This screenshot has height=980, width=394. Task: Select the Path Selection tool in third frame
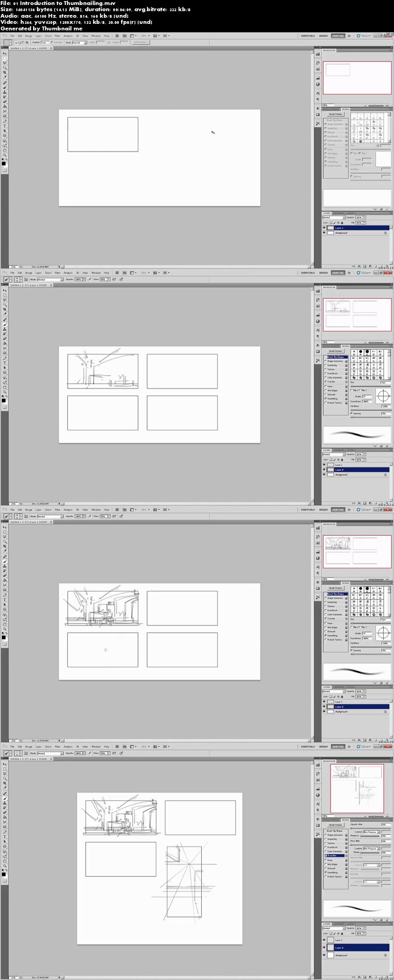pos(5,605)
